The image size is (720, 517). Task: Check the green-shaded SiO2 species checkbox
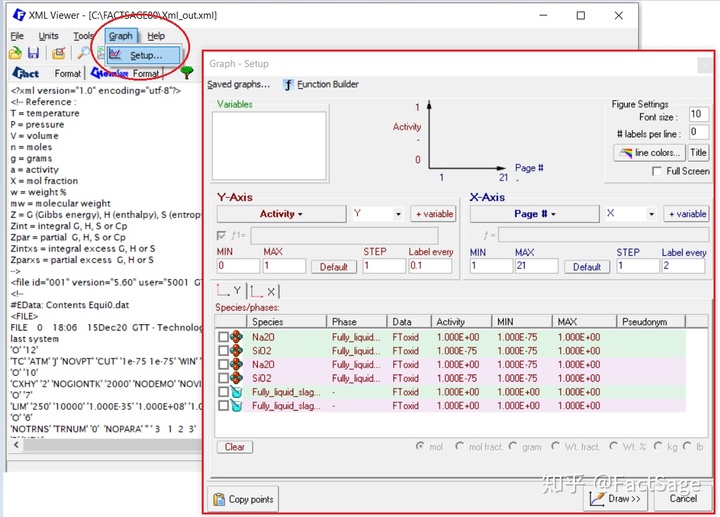click(223, 351)
